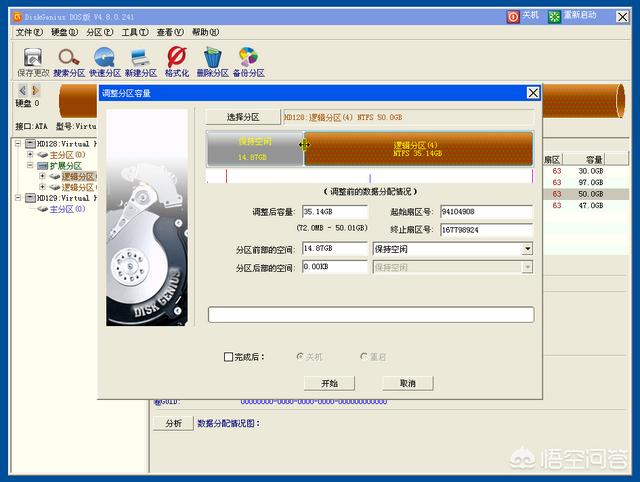Click the Analyze (分析) button
This screenshot has height=482, width=640.
pyautogui.click(x=173, y=423)
